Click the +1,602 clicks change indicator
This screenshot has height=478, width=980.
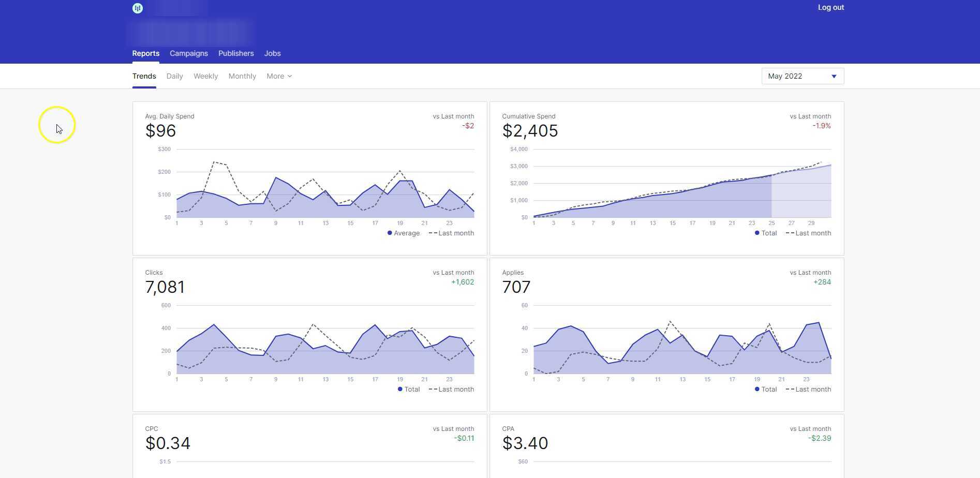point(462,282)
